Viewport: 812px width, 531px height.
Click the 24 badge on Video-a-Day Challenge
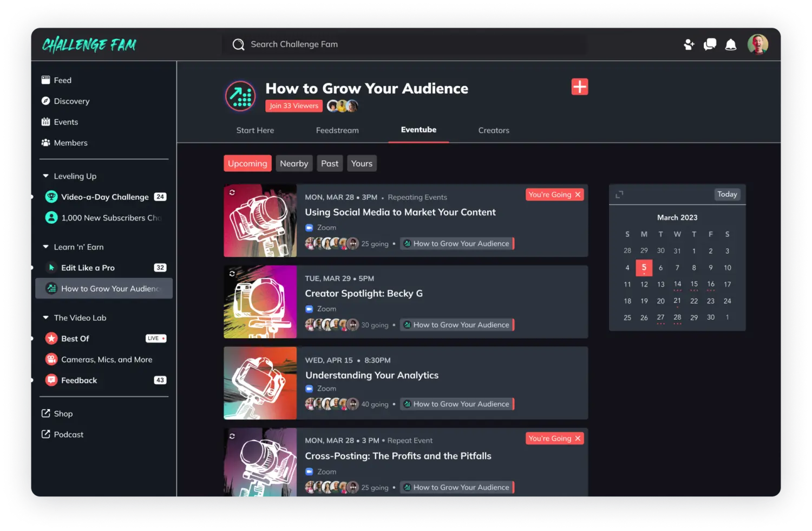[x=160, y=197]
